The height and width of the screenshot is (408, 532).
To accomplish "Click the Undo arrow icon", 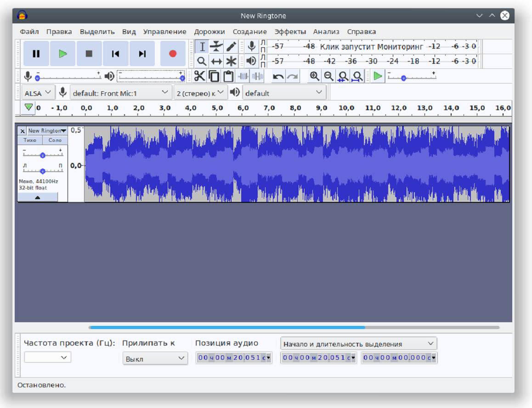I will click(x=278, y=76).
